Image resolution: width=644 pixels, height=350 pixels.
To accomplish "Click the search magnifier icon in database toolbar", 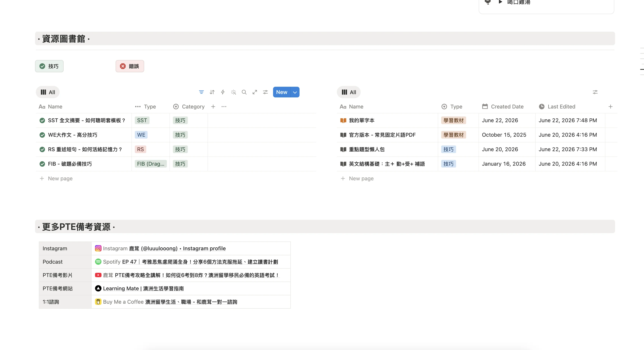I will 244,92.
